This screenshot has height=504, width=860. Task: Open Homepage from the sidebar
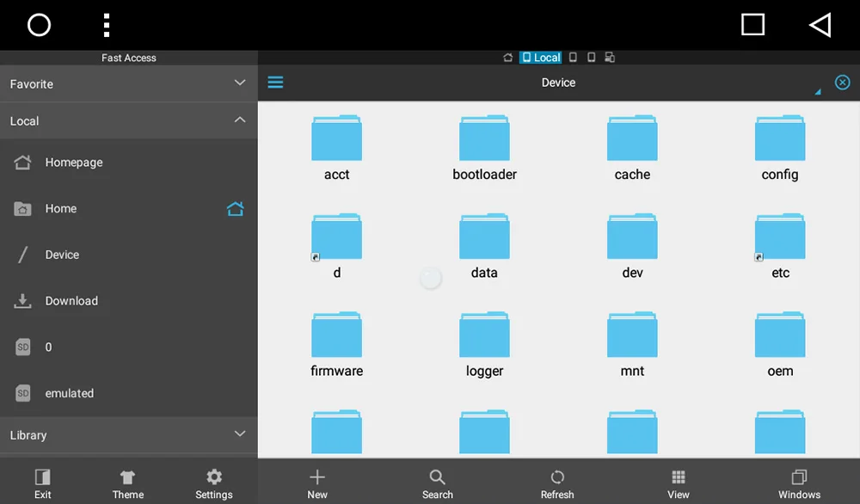(x=129, y=163)
